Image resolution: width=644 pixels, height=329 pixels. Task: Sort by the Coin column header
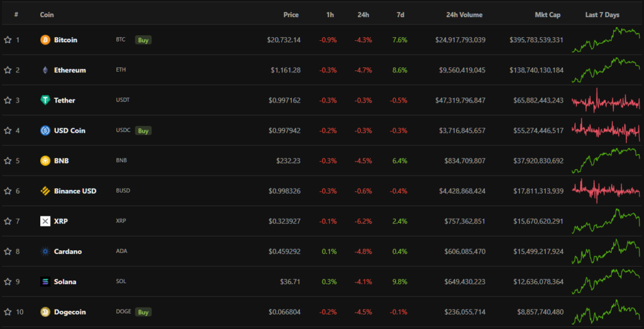pos(47,15)
